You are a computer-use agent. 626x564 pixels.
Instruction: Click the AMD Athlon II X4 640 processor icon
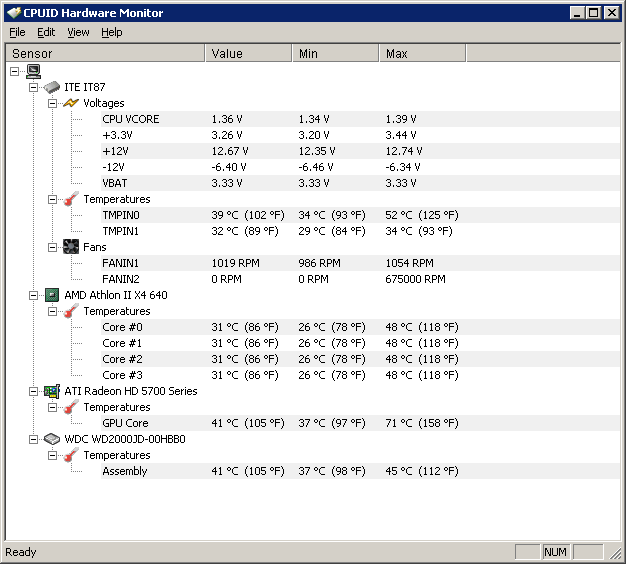coord(51,295)
